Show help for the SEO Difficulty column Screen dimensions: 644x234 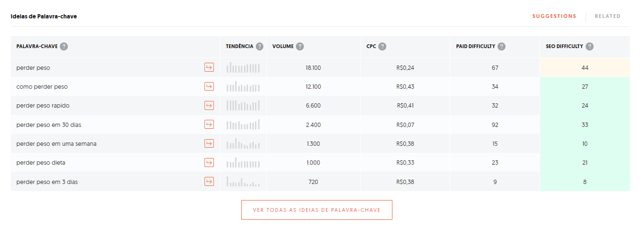tap(590, 47)
